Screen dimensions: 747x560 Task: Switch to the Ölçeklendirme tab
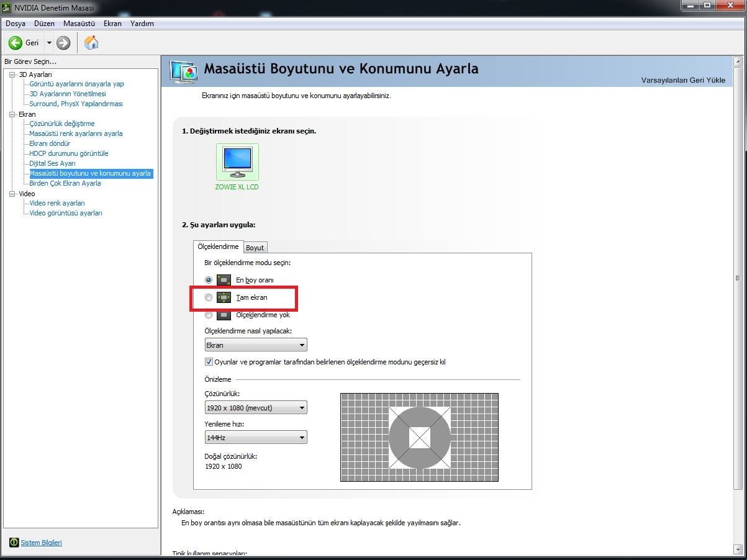pos(218,246)
